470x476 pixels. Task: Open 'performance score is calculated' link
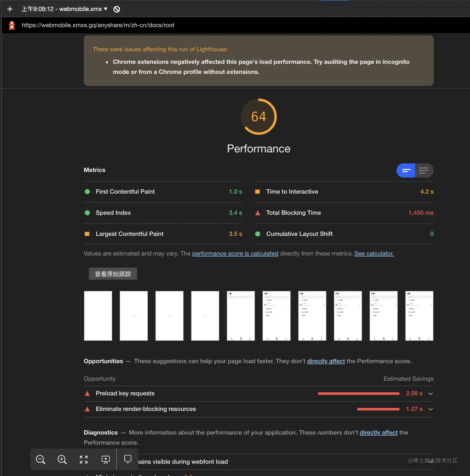click(235, 253)
